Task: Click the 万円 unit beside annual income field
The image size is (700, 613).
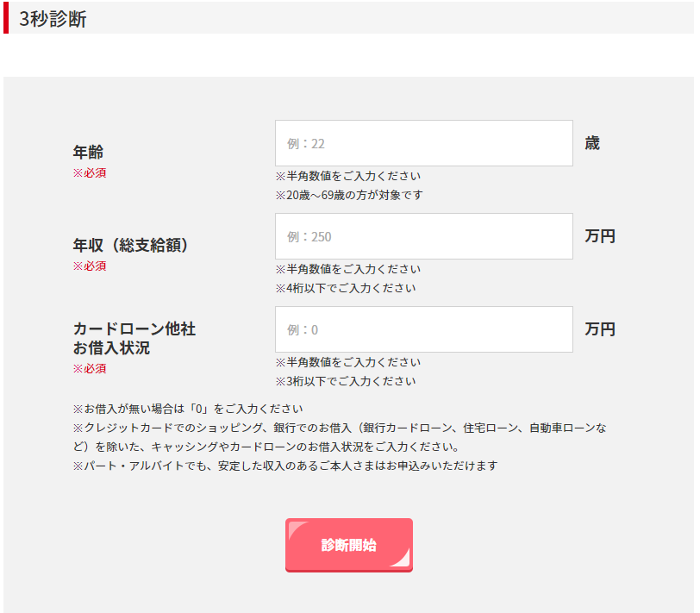Action: [x=600, y=236]
